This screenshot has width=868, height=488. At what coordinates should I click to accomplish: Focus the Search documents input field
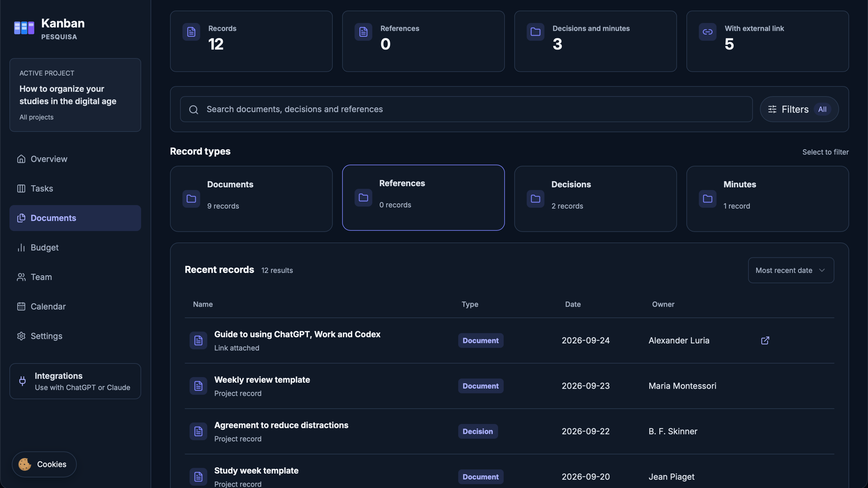click(x=466, y=109)
